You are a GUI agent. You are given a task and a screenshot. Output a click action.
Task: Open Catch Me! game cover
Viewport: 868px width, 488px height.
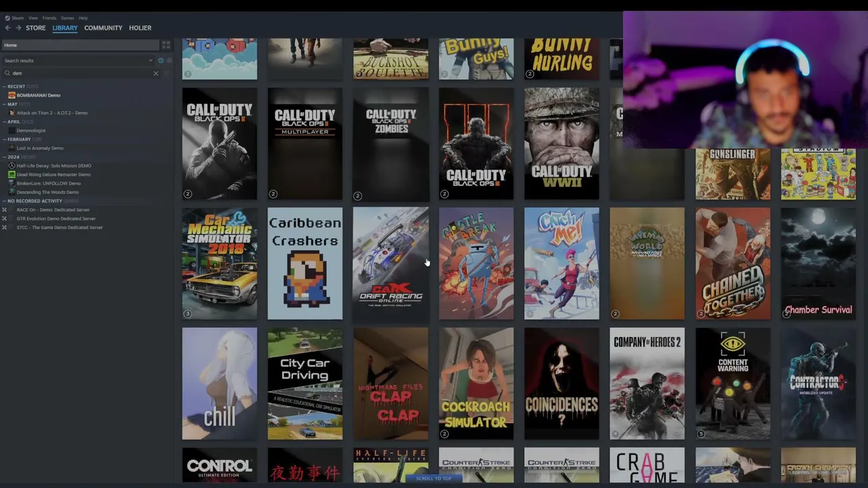point(561,264)
